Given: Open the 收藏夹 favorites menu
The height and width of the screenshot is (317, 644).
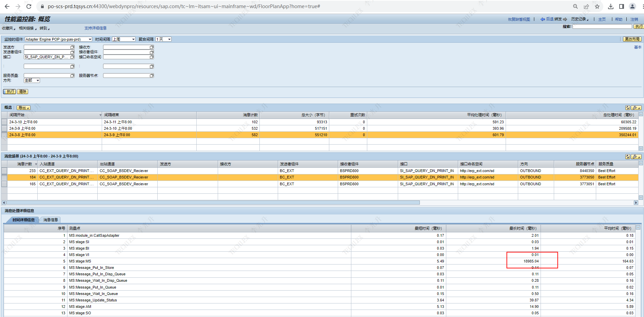Looking at the screenshot, I should [8, 28].
